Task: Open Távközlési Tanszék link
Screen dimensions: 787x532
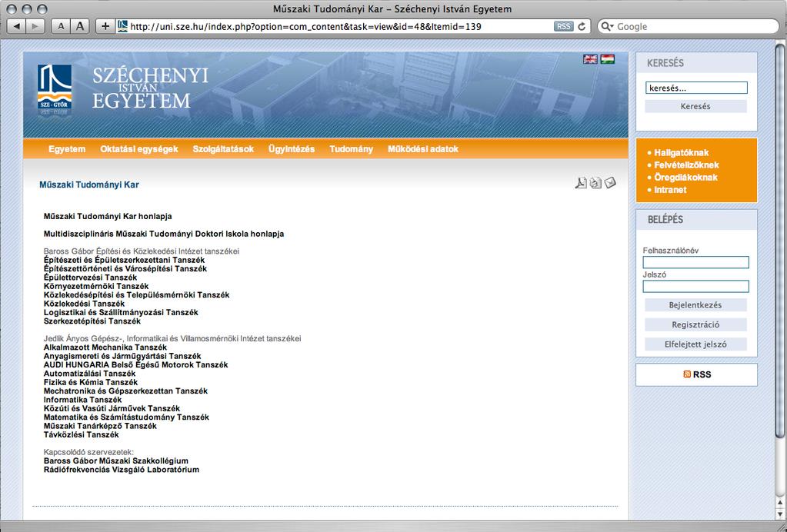Action: [82, 434]
